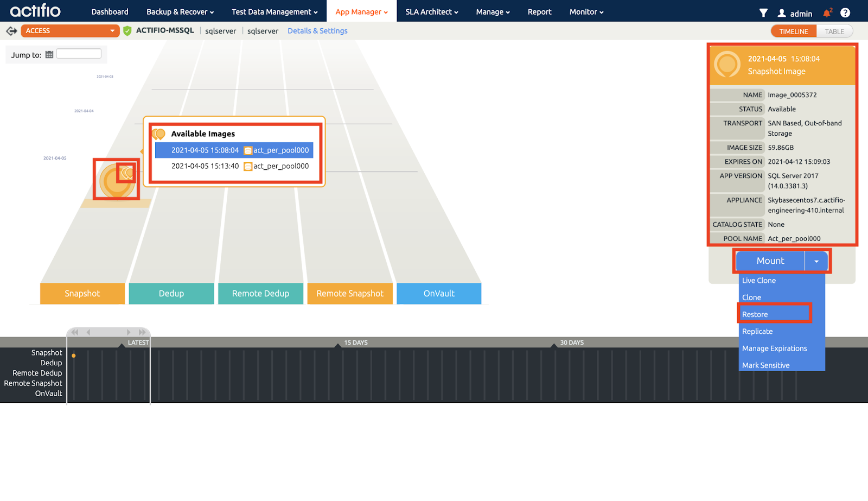868x501 pixels.
Task: Select the OnVault lane label
Action: coord(439,294)
